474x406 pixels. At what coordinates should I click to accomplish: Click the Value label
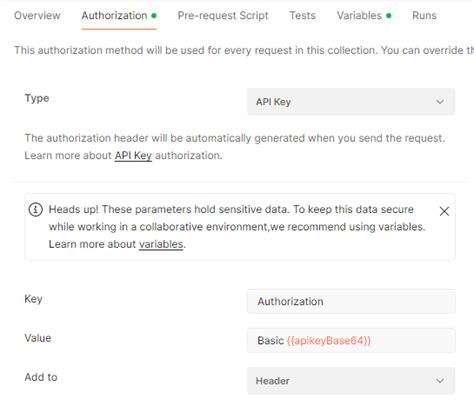click(38, 338)
